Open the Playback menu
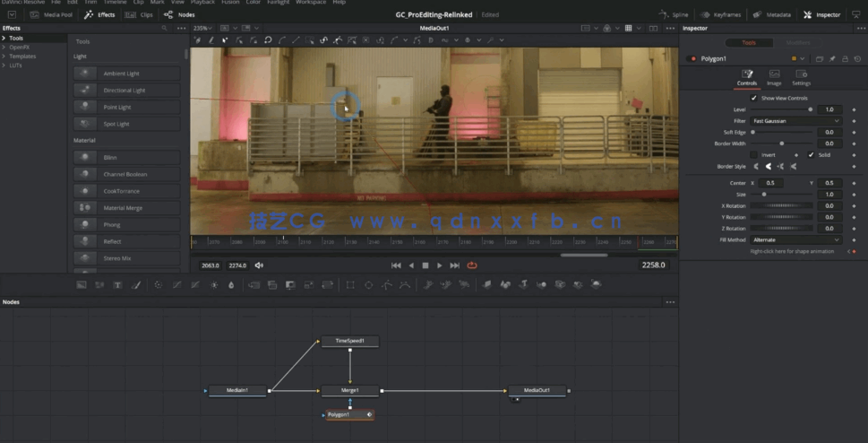868x443 pixels. [x=202, y=2]
